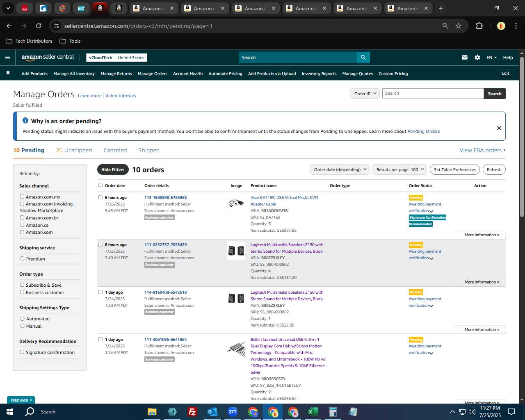The width and height of the screenshot is (525, 420).
Task: Open the Account Health menu item
Action: pyautogui.click(x=188, y=74)
